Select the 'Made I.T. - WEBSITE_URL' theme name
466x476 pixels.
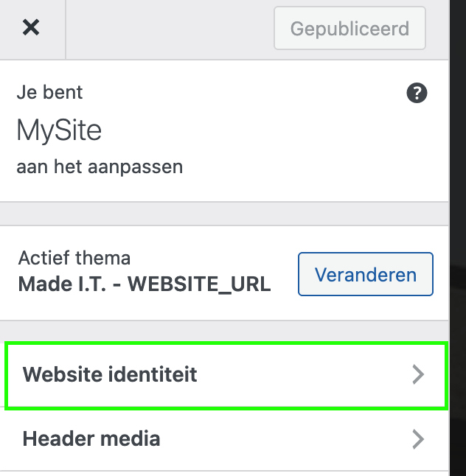145,284
